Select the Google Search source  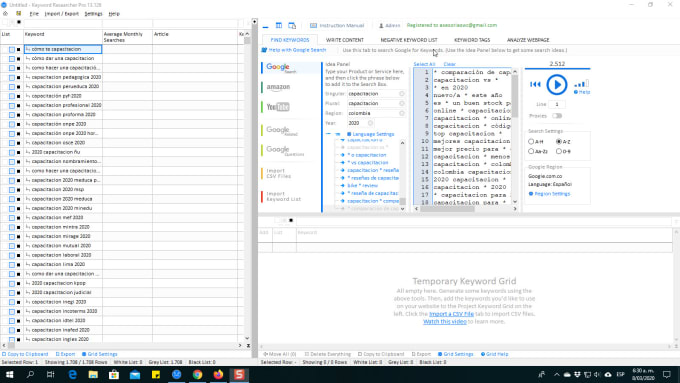pyautogui.click(x=290, y=68)
